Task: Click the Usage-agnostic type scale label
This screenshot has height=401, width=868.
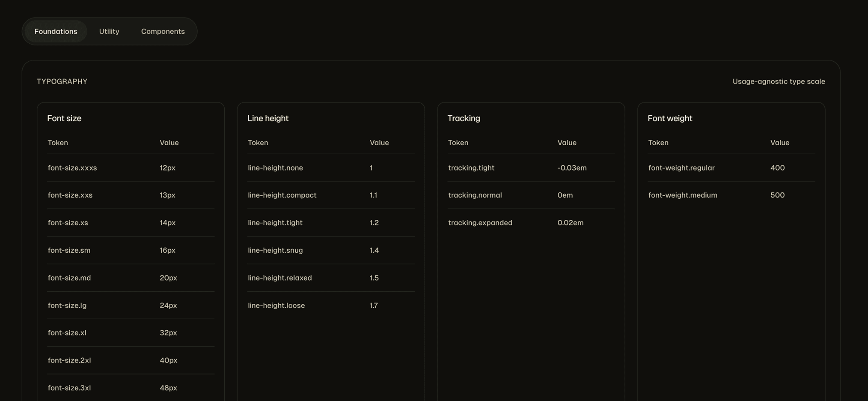Action: (x=778, y=81)
